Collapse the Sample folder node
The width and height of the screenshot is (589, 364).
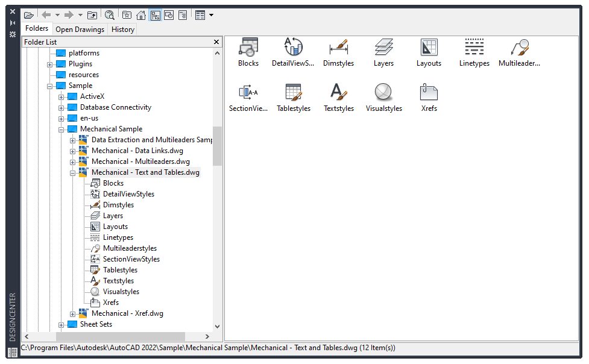click(49, 86)
